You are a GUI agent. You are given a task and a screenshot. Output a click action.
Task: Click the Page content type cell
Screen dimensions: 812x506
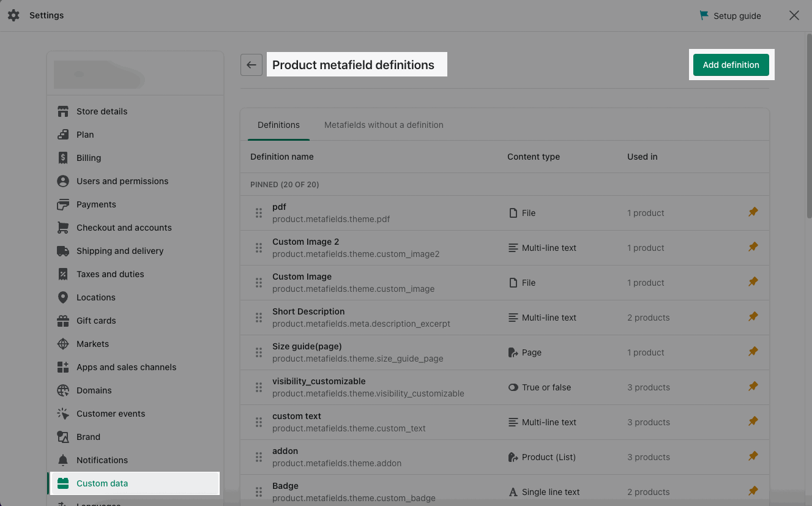coord(525,352)
